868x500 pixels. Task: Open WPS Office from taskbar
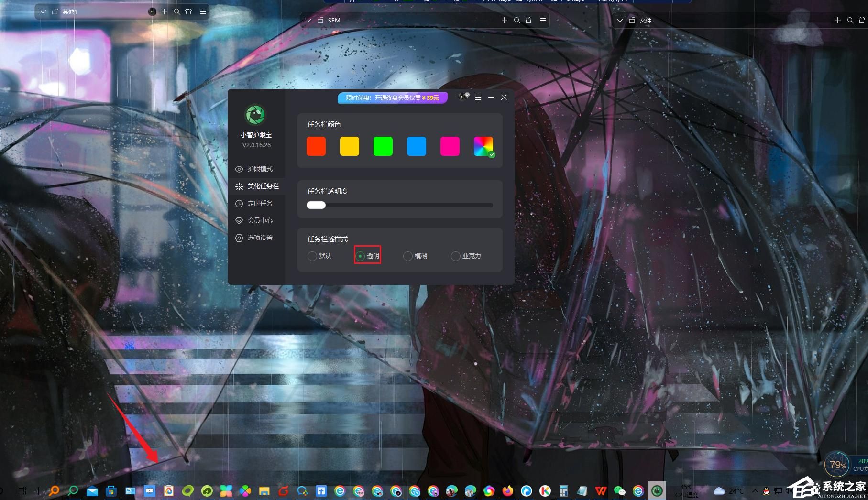(x=601, y=491)
